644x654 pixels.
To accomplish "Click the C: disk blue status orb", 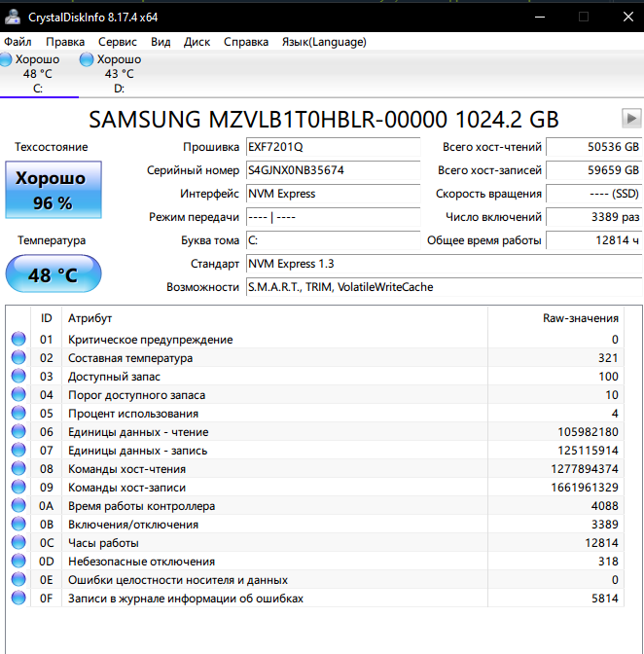I will [x=6, y=59].
